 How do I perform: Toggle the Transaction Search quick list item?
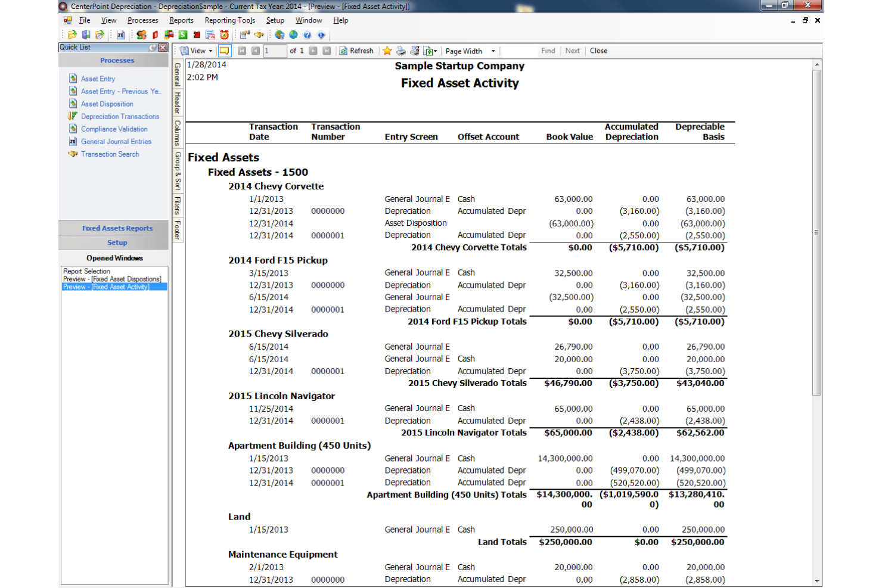click(110, 154)
